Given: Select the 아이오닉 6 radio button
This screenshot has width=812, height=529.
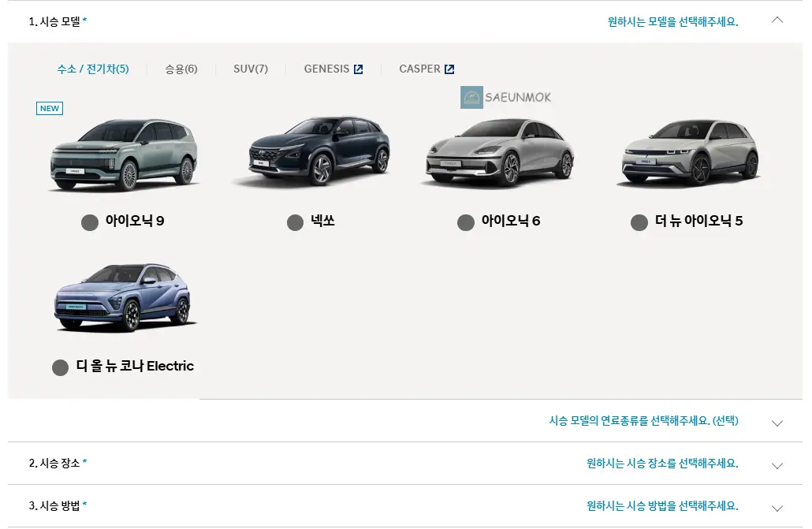Looking at the screenshot, I should [466, 222].
